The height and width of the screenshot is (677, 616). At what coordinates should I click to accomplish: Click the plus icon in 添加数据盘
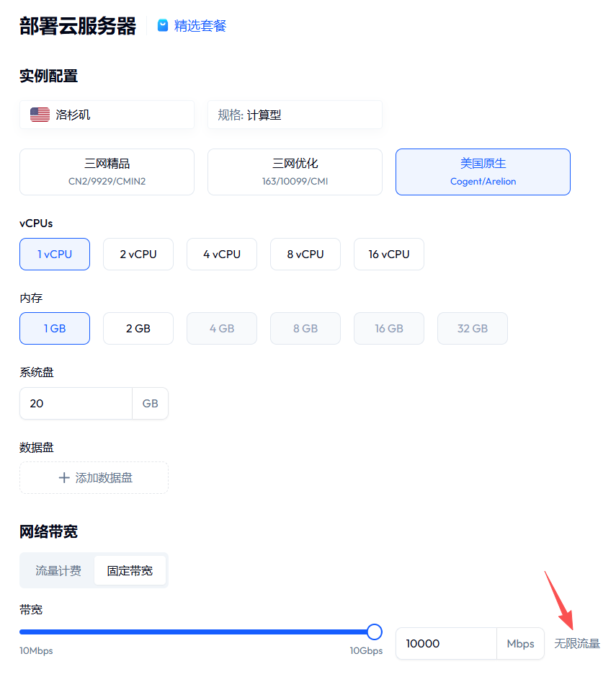click(64, 477)
